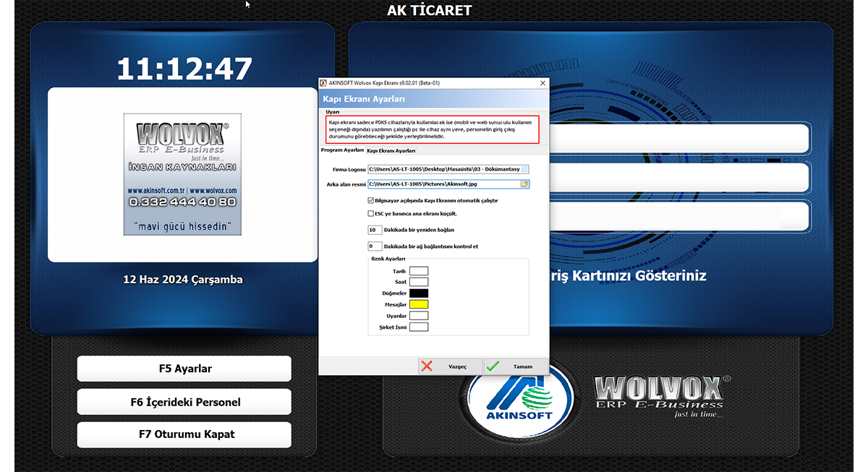The width and height of the screenshot is (868, 472).
Task: Click F7 Oturumu Kapat to log out
Action: (184, 434)
